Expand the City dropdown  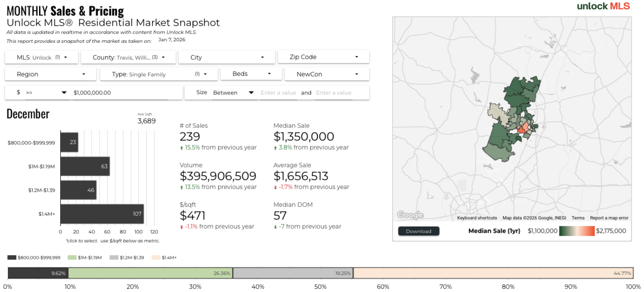pos(226,57)
